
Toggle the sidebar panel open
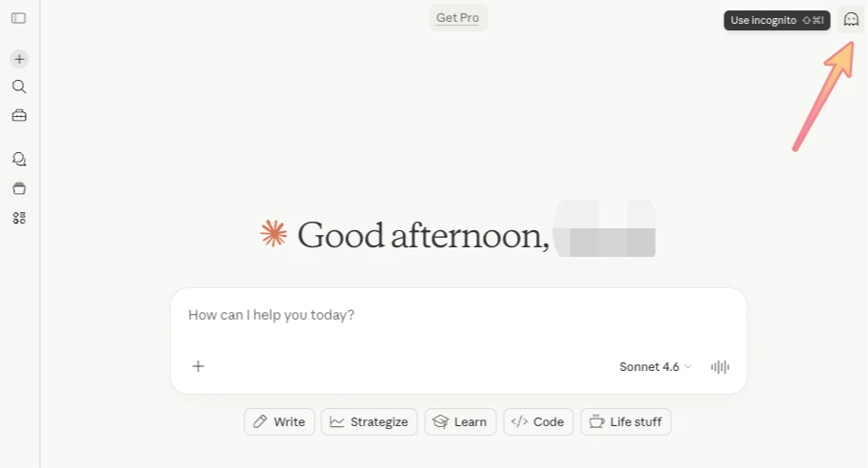point(19,18)
